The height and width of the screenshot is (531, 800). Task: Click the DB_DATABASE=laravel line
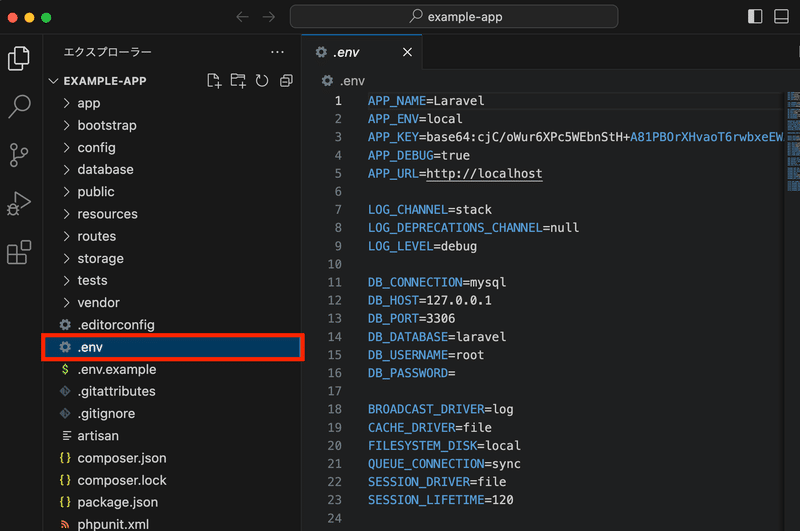pyautogui.click(x=437, y=337)
